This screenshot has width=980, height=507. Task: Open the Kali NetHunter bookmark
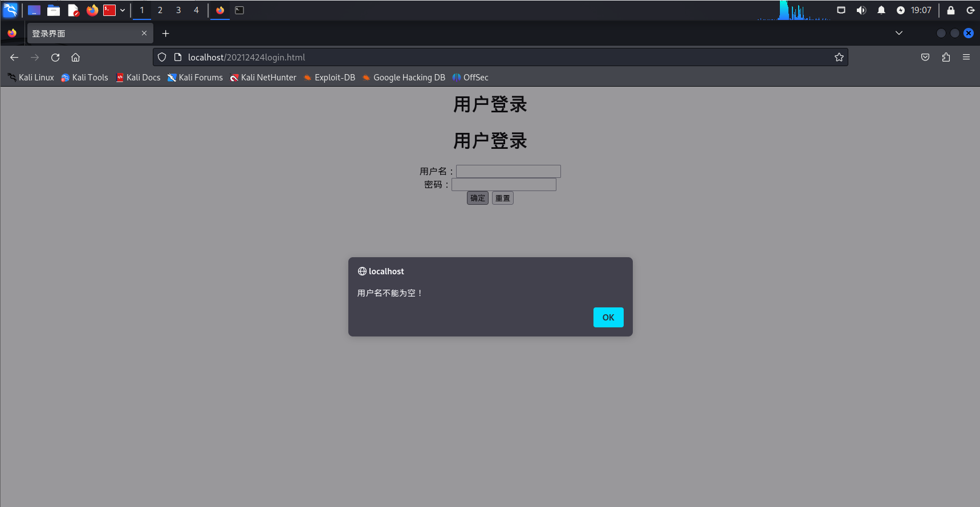[263, 78]
